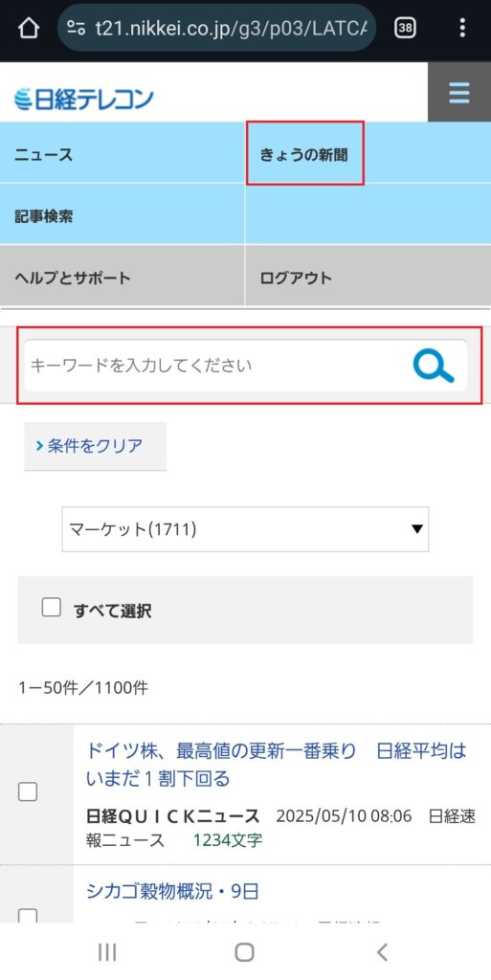Tap the magnifying glass search icon
491x980 pixels.
(434, 367)
